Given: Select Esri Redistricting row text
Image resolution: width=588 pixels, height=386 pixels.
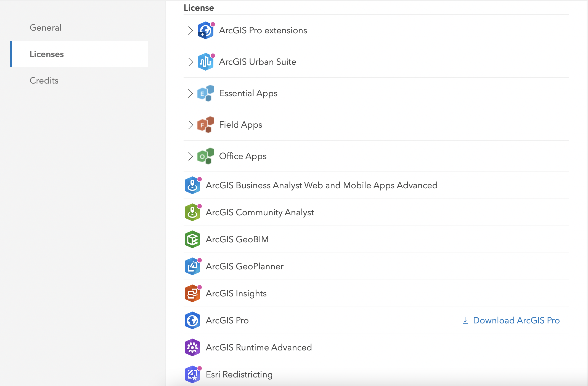Looking at the screenshot, I should (x=239, y=374).
